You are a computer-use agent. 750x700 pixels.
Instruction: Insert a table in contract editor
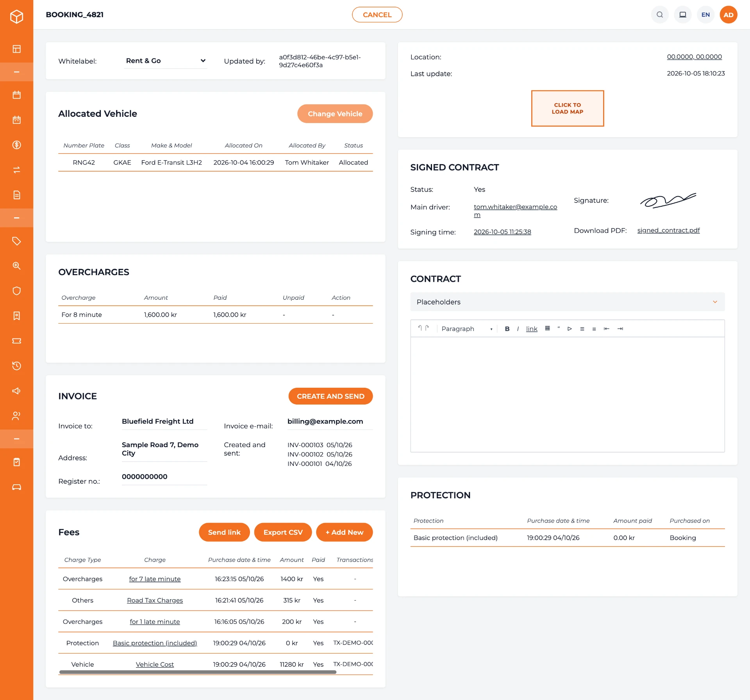click(x=548, y=328)
